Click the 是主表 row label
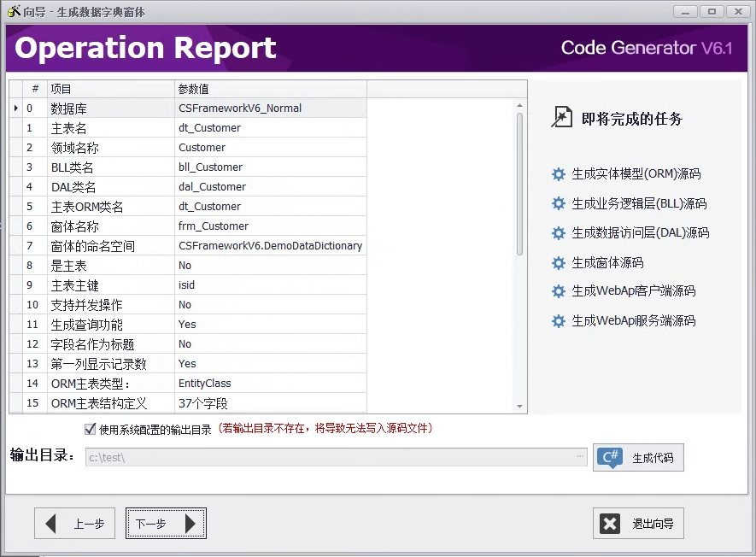Viewport: 756px width, 557px height. 69,266
